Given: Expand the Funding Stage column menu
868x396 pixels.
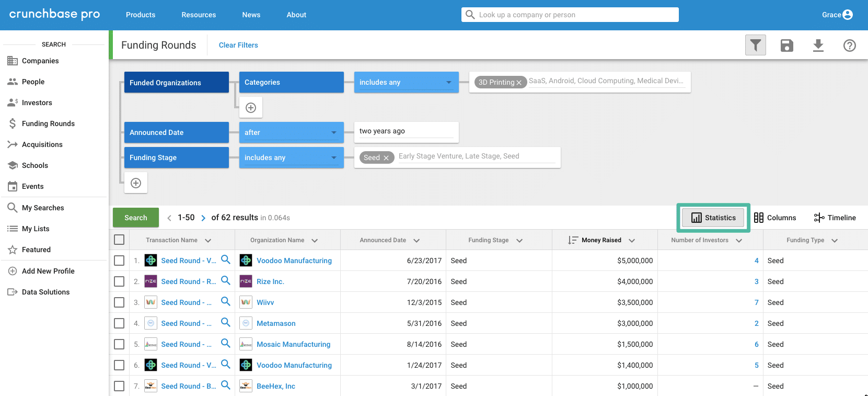Looking at the screenshot, I should tap(519, 241).
